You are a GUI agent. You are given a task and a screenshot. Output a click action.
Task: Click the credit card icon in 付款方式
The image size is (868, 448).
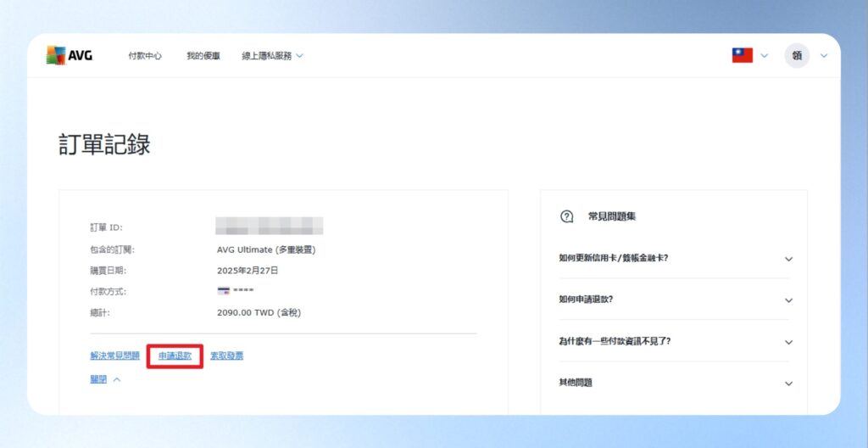pyautogui.click(x=224, y=291)
